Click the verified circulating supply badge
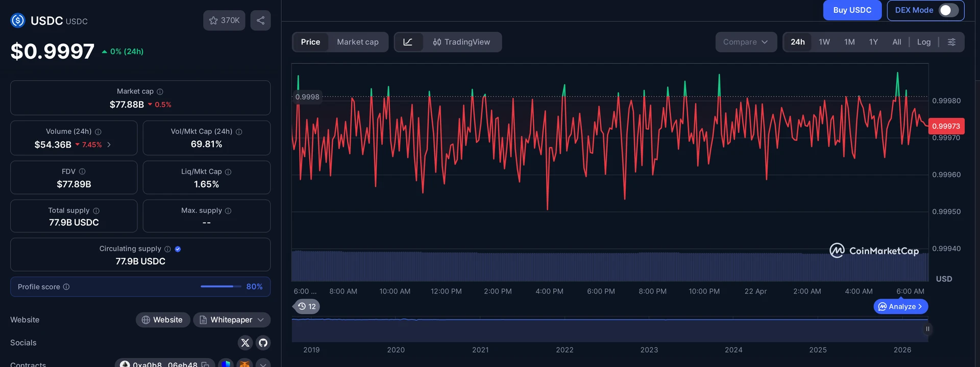 pos(178,249)
